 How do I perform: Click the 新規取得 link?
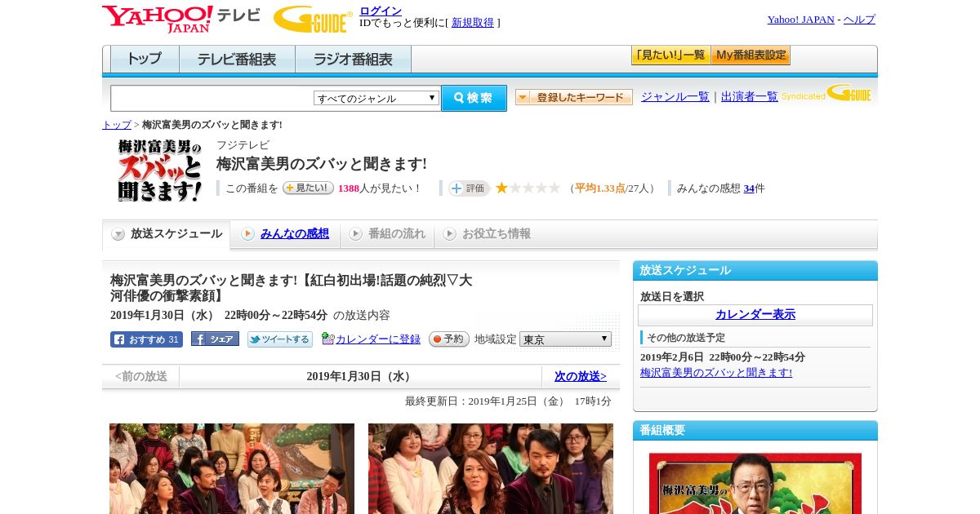[x=473, y=23]
